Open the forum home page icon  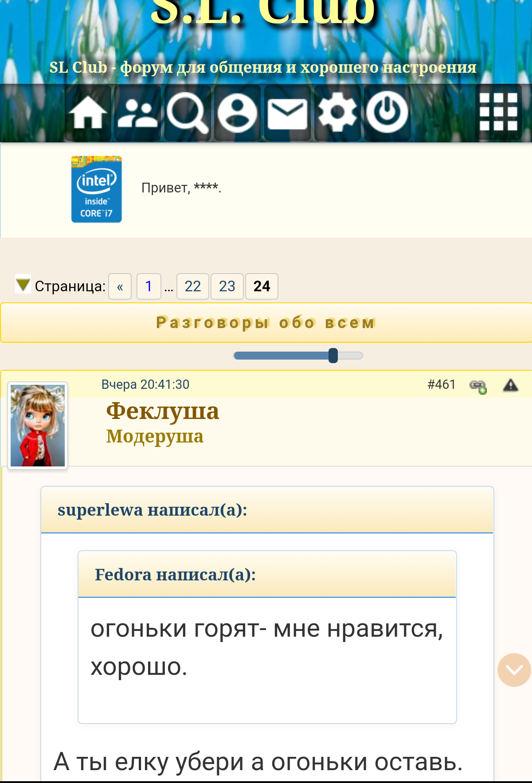pyautogui.click(x=88, y=113)
